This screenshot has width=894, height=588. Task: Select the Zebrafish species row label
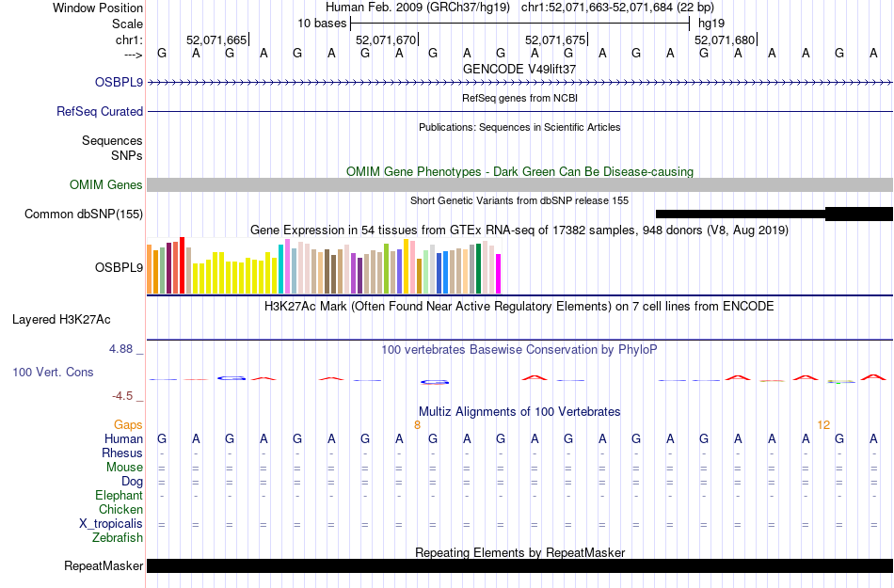pos(118,537)
